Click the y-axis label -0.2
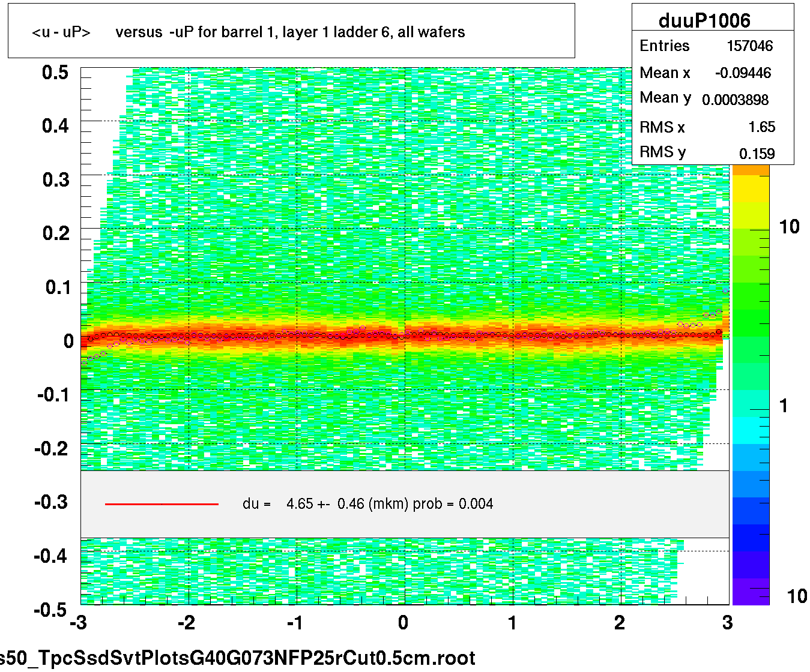The width and height of the screenshot is (810, 672). click(52, 449)
